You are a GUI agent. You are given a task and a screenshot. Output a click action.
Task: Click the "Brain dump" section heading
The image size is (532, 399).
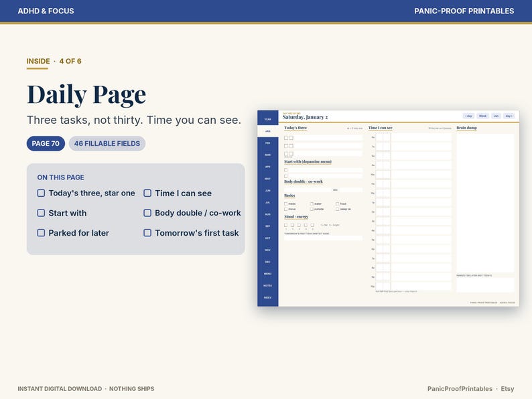(x=466, y=128)
